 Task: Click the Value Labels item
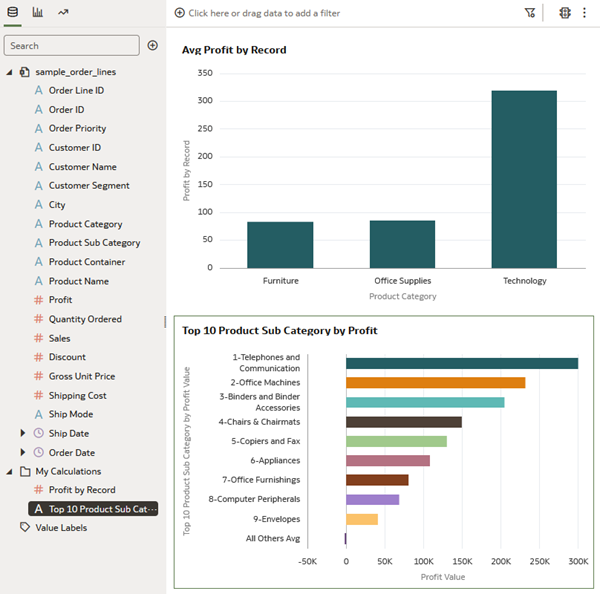click(61, 528)
